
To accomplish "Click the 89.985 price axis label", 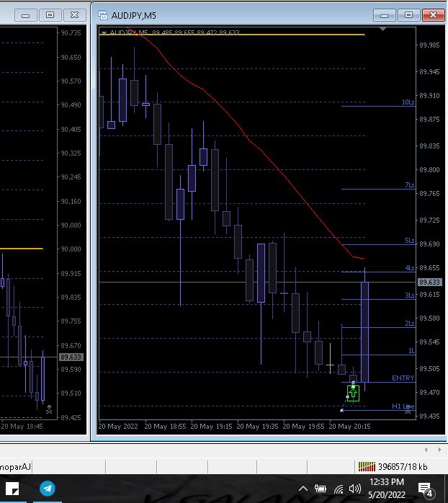I will tap(429, 45).
